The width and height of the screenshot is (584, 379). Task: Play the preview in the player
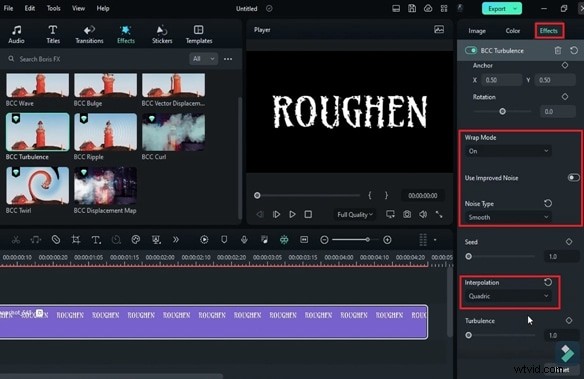tap(292, 214)
